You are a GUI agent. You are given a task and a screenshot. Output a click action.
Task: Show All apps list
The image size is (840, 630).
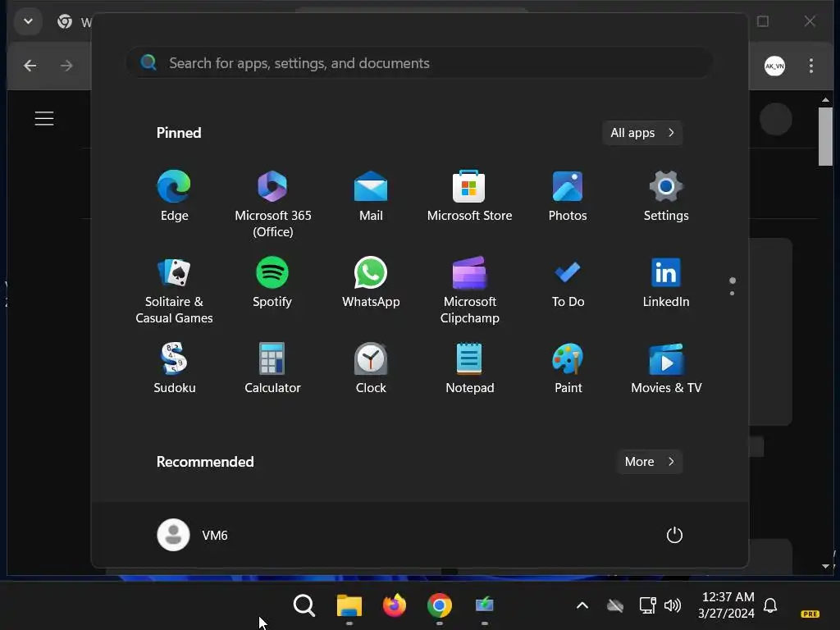(642, 133)
